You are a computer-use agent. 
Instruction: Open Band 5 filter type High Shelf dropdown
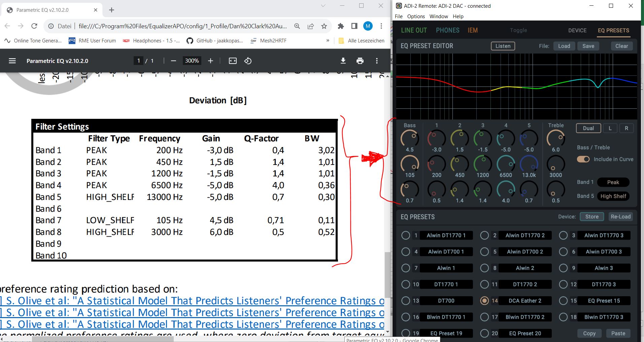613,196
